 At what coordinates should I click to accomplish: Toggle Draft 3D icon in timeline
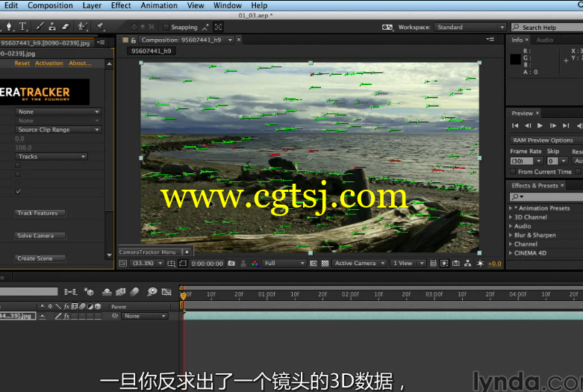pos(89,292)
